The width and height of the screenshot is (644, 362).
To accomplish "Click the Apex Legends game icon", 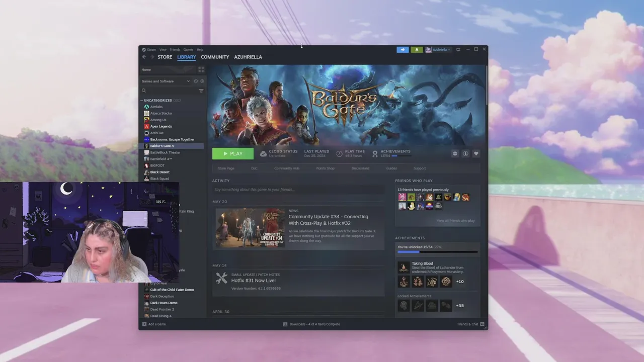I will tap(146, 126).
